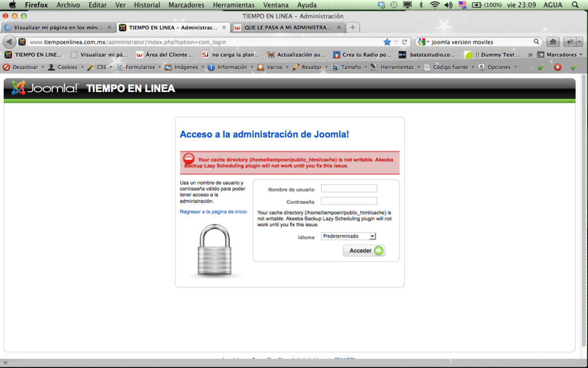This screenshot has width=588, height=368.
Task: Open a new tab with plus button
Action: [x=352, y=27]
